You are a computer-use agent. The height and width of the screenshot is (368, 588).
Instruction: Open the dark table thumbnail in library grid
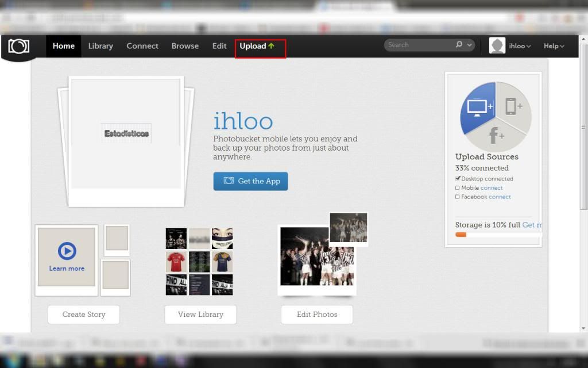(x=199, y=262)
